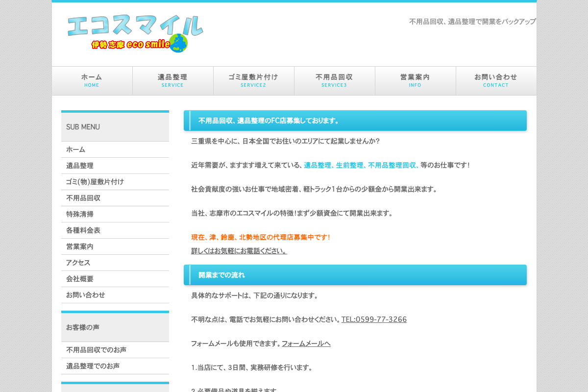Image resolution: width=588 pixels, height=392 pixels.
Task: Click the SUB MENU sidebar heading
Action: pos(115,127)
